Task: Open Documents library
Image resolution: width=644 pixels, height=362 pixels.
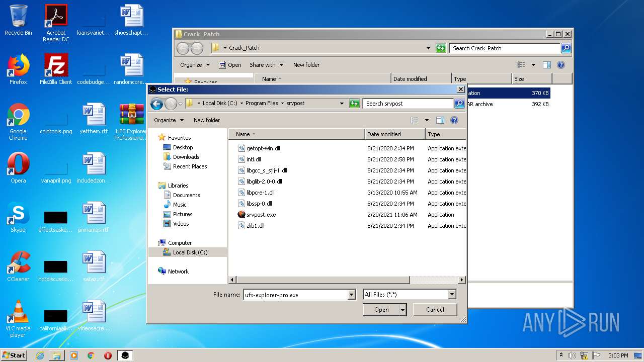Action: (182, 195)
